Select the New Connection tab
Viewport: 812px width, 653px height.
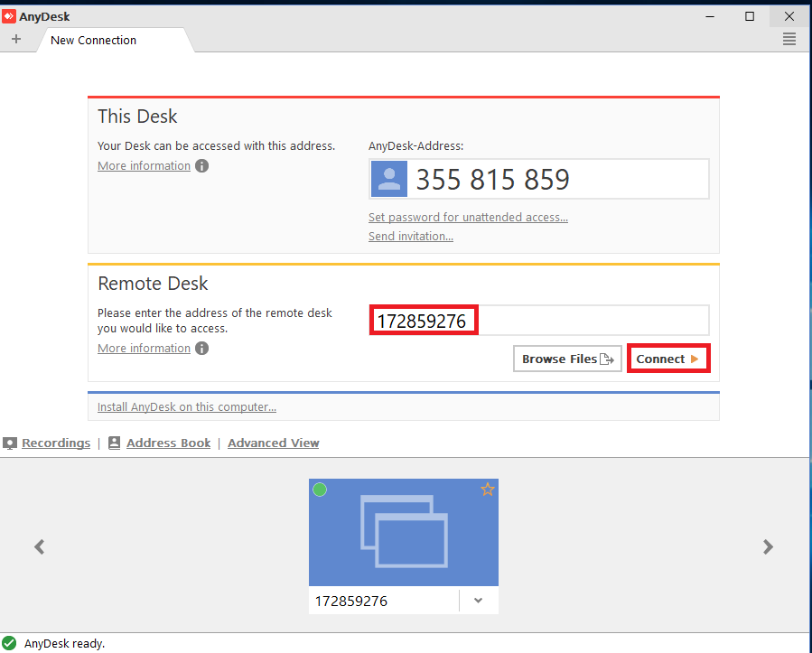pos(94,40)
